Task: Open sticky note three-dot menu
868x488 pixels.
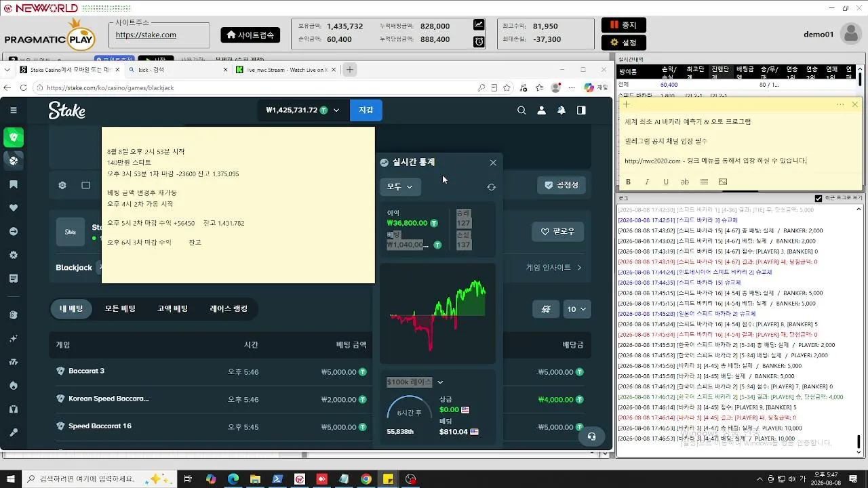Action: [x=840, y=104]
